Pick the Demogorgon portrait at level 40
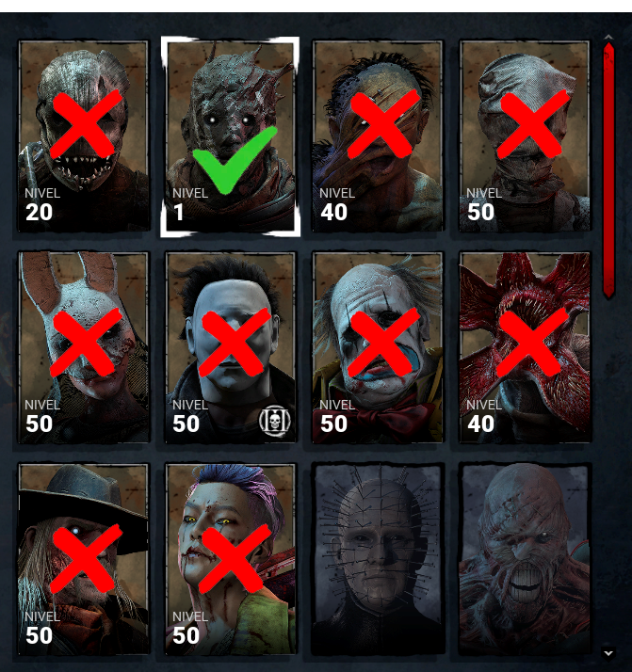Image resolution: width=632 pixels, height=672 pixels. [525, 347]
